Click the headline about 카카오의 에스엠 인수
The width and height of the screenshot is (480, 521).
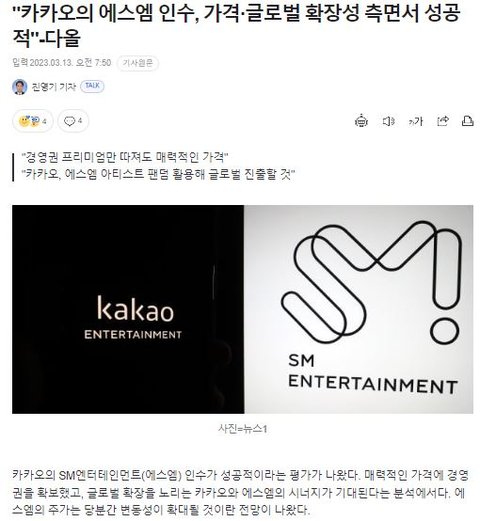(x=236, y=25)
